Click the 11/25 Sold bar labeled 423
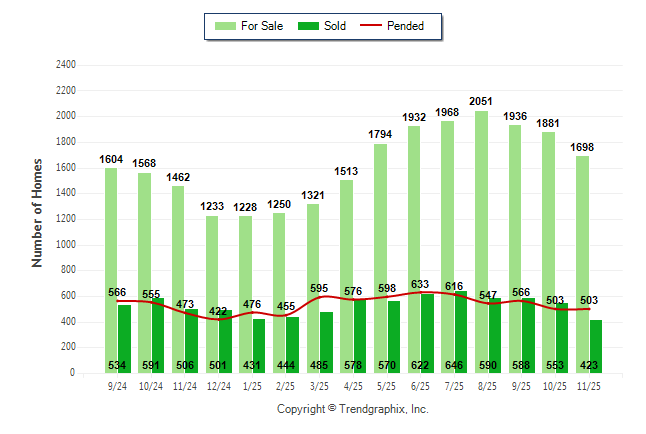The image size is (646, 434). pyautogui.click(x=596, y=345)
